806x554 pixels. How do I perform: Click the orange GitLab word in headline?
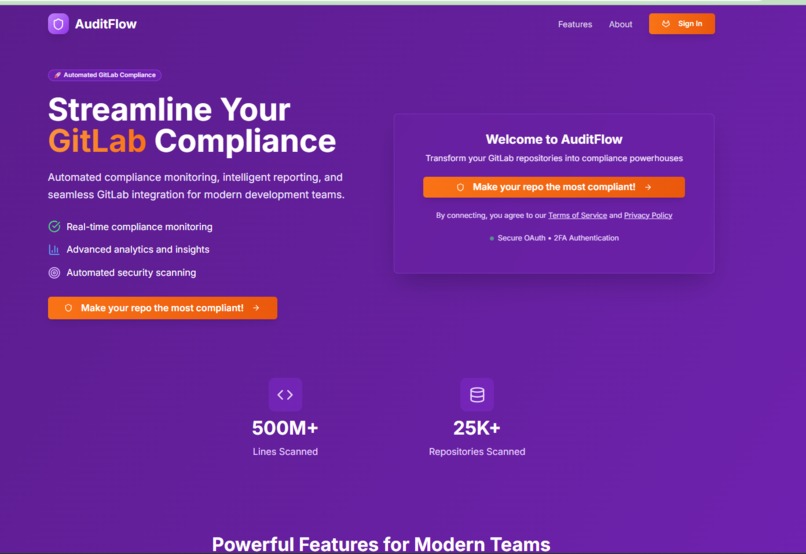[x=97, y=141]
